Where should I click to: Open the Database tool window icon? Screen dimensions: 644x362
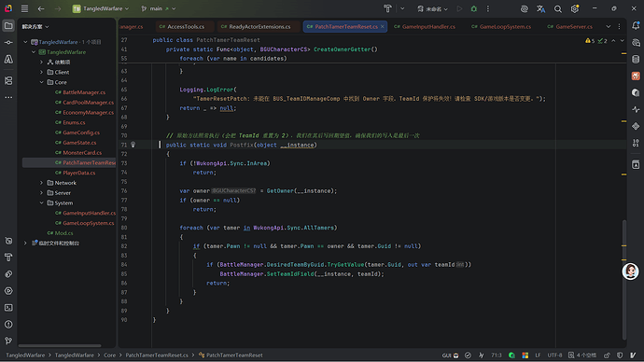point(636,60)
